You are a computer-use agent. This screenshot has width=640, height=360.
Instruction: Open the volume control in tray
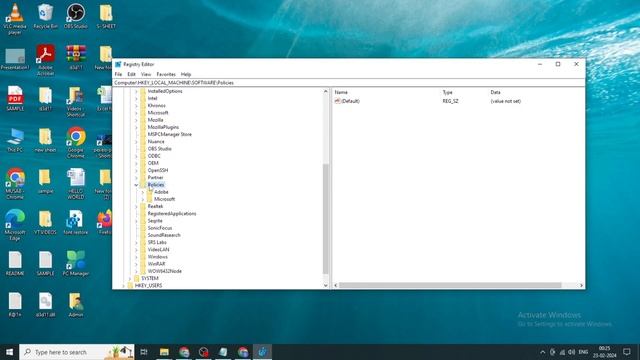click(572, 352)
